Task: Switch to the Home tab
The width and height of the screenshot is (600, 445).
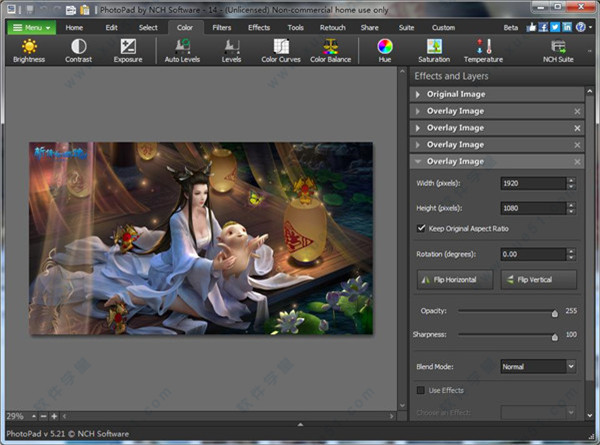Action: tap(74, 28)
